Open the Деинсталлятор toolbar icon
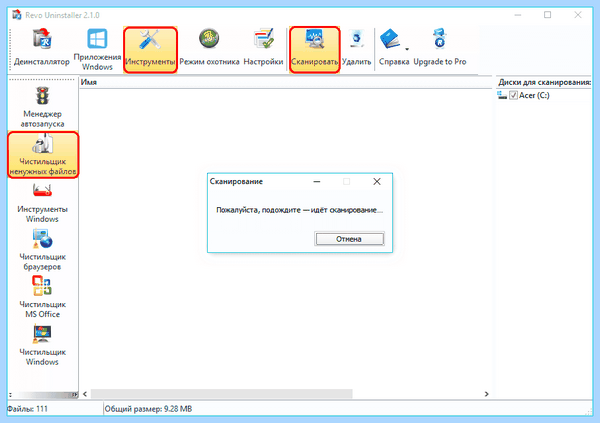The height and width of the screenshot is (423, 600). [x=42, y=48]
